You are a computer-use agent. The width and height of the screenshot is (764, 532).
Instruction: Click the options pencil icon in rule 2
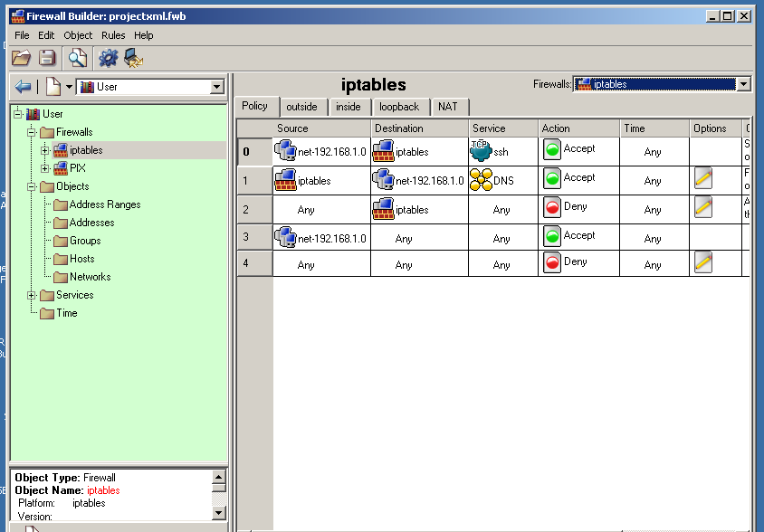(x=703, y=207)
